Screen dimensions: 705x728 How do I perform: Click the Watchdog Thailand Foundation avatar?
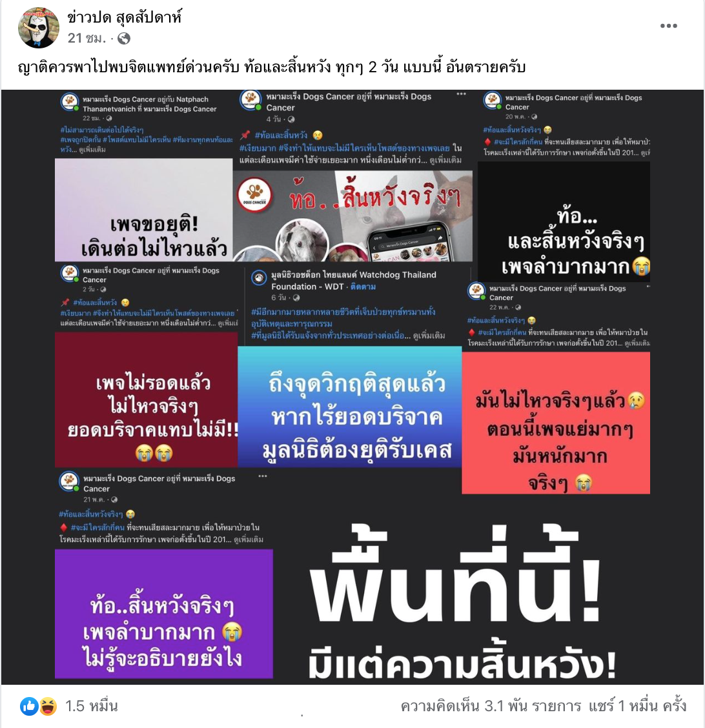tap(259, 278)
